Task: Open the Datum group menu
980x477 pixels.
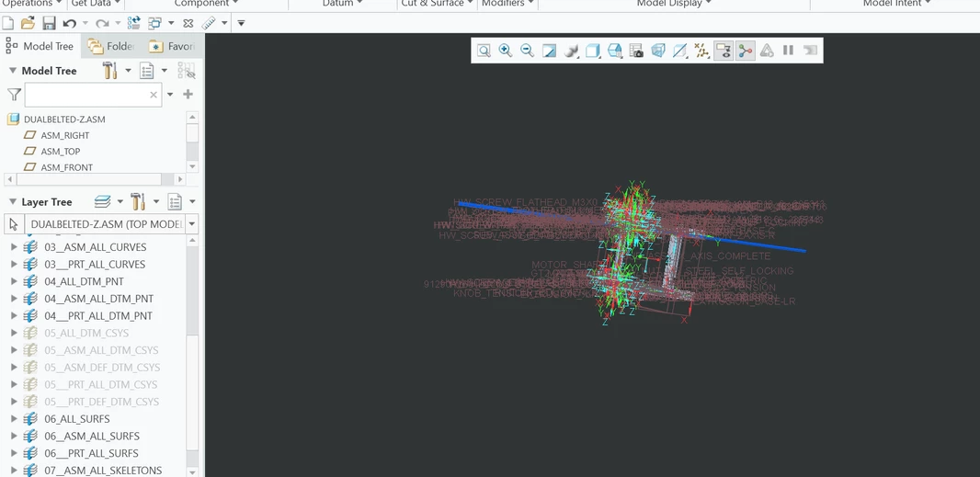Action: coord(342,4)
